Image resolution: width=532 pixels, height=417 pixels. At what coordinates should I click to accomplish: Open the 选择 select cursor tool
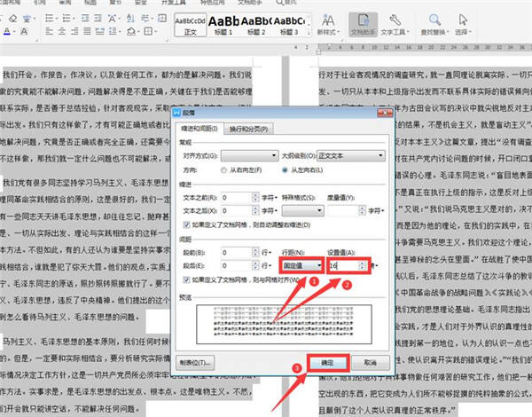463,25
